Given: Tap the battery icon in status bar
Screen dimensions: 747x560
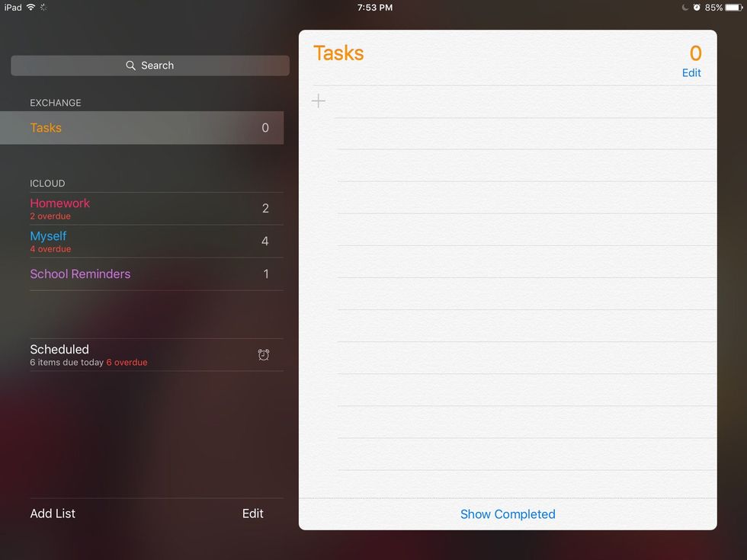Looking at the screenshot, I should point(734,8).
